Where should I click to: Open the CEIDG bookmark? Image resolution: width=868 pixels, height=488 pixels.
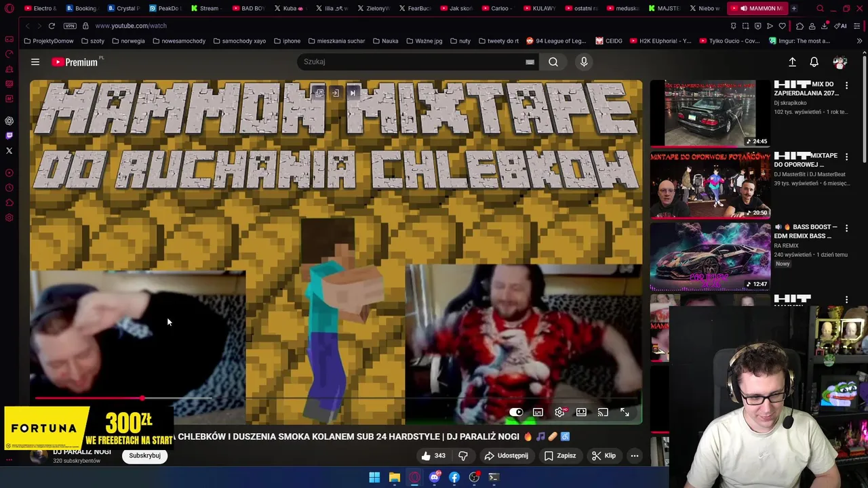click(609, 41)
